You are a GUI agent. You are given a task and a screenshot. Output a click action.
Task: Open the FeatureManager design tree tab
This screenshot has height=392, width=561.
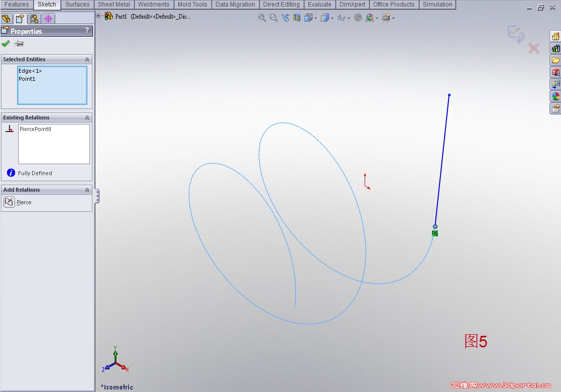pyautogui.click(x=7, y=19)
